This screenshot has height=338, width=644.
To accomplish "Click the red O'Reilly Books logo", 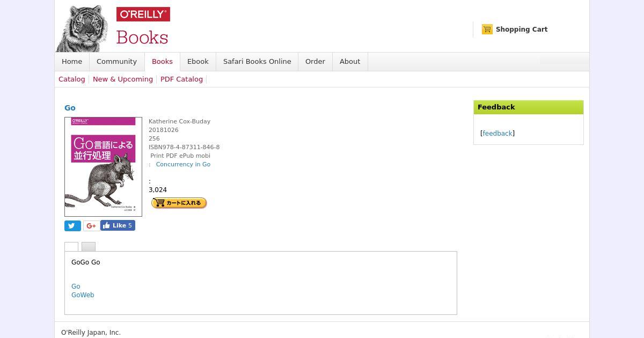I will 143,26.
